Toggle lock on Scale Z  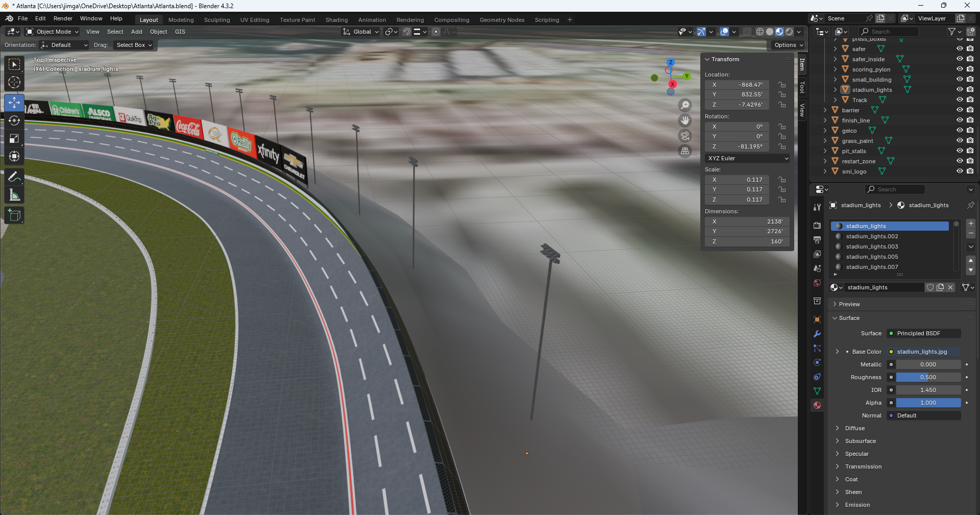782,200
